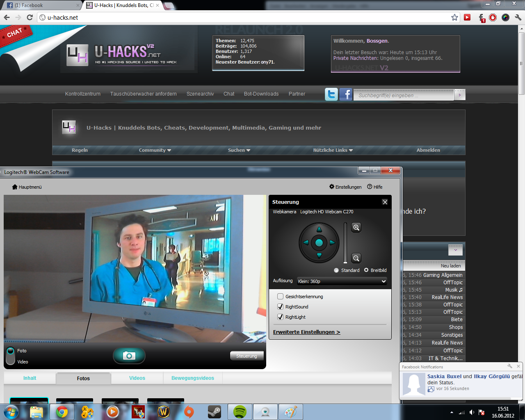Expand Suchen menu dropdown
525x420 pixels.
(x=239, y=150)
